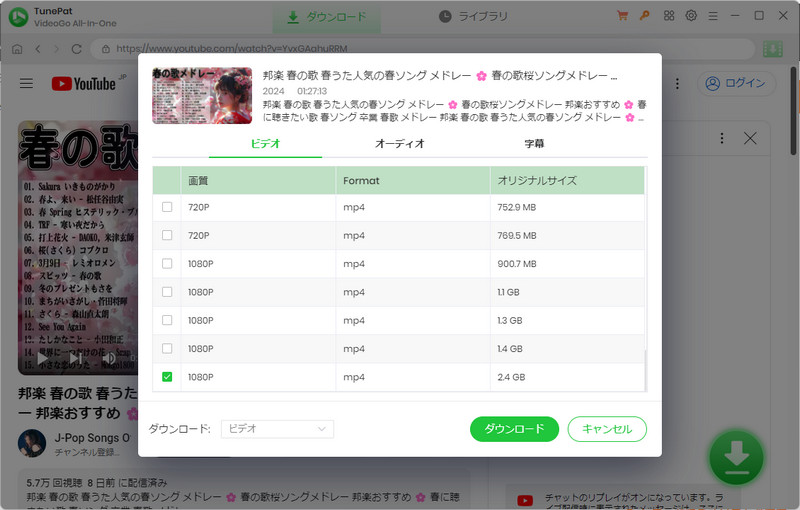The height and width of the screenshot is (510, 800).
Task: Open the ライブラリ top tab
Action: click(473, 17)
